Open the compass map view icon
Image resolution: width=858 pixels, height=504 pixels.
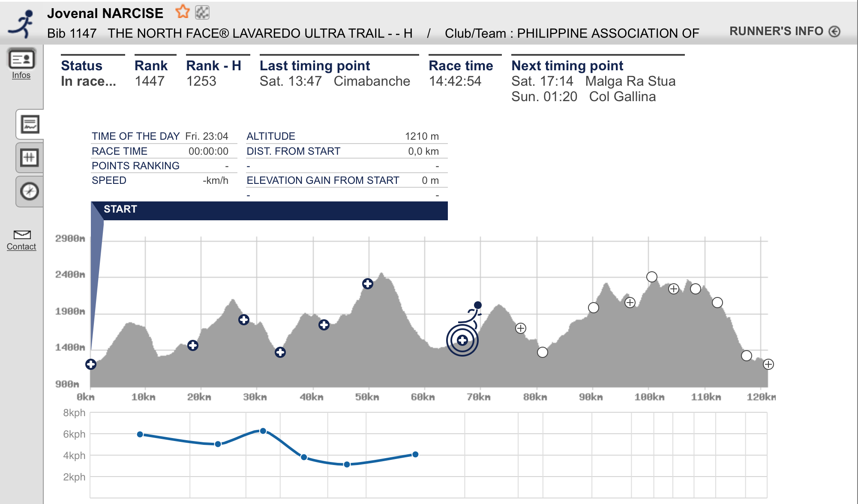[30, 191]
